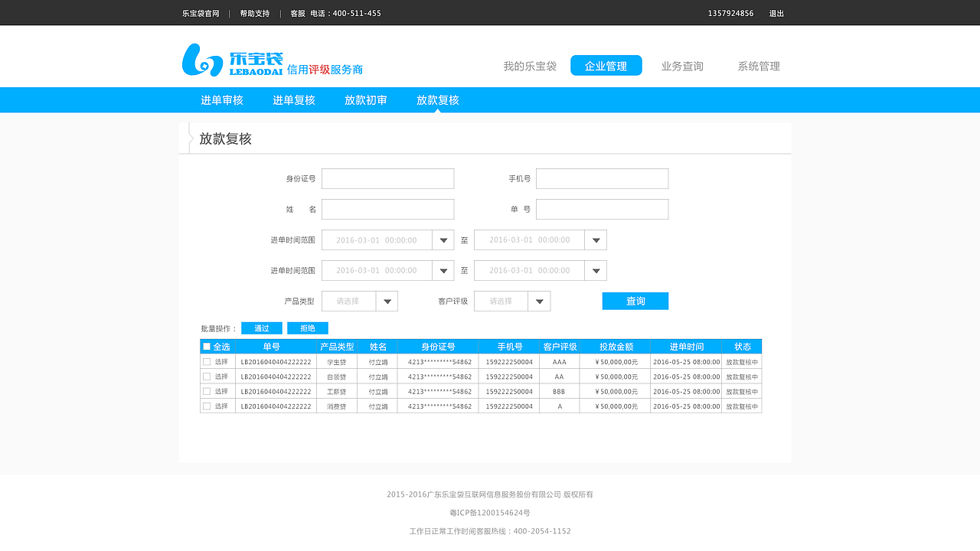980x551 pixels.
Task: Click 消费贷 product type cell
Action: point(337,406)
